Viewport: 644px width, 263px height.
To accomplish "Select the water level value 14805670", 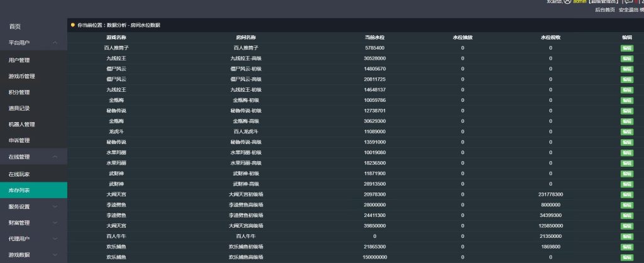I will pos(375,69).
